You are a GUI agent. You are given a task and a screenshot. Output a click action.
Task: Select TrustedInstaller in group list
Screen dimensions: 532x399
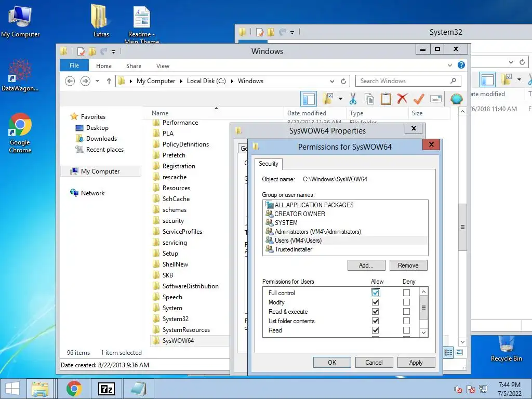pos(345,249)
